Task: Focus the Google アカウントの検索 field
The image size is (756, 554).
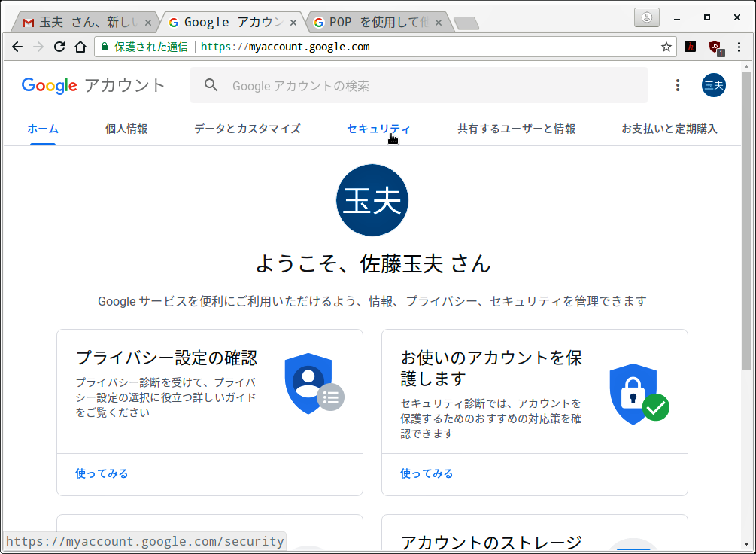Action: [x=418, y=85]
